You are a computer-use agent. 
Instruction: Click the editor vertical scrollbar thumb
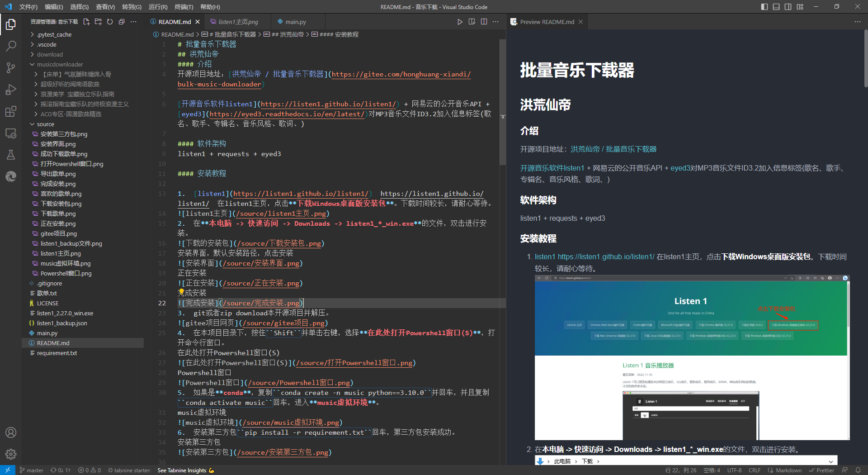(x=503, y=102)
